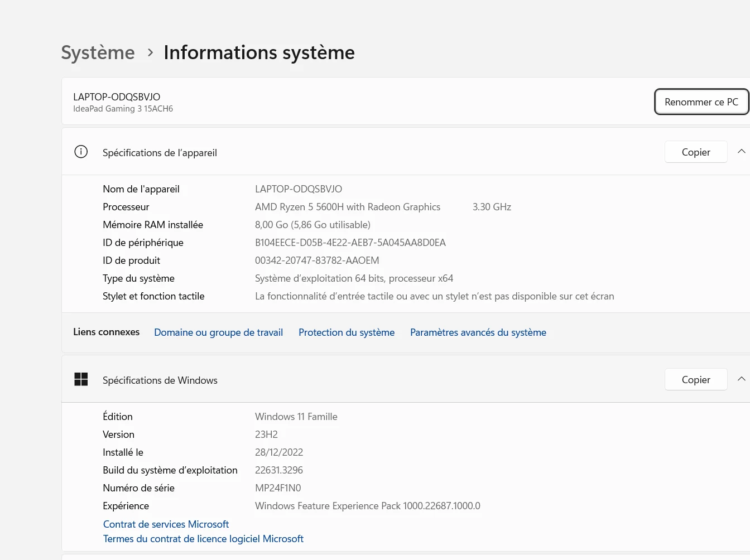
Task: Click OS build value 22631.3296
Action: pos(279,470)
